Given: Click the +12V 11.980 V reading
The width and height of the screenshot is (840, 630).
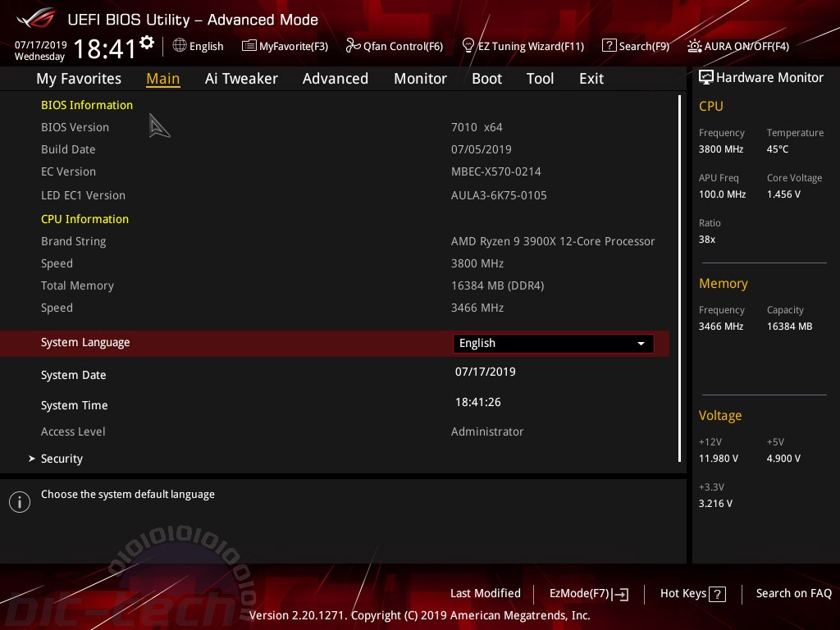Looking at the screenshot, I should coord(719,459).
